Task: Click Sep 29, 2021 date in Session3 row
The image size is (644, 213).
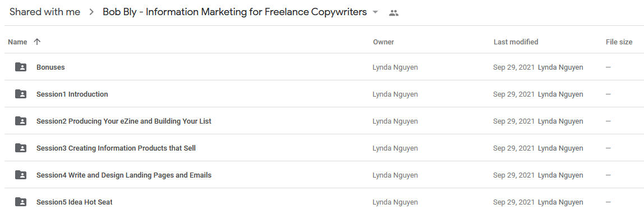Action: coord(514,148)
